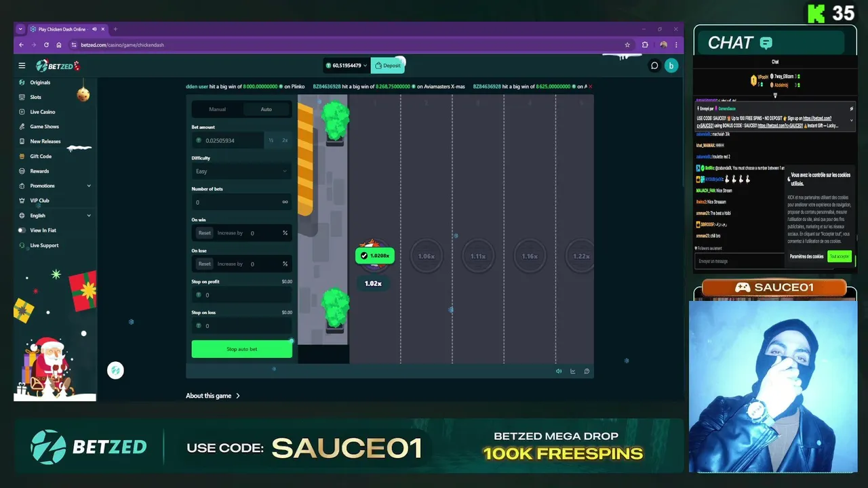The image size is (868, 488).
Task: Close the Play Chicken Dash tab
Action: (x=104, y=29)
